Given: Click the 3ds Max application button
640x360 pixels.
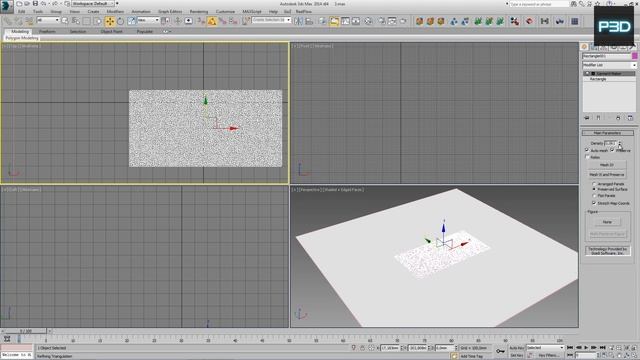Looking at the screenshot, I should [x=7, y=7].
